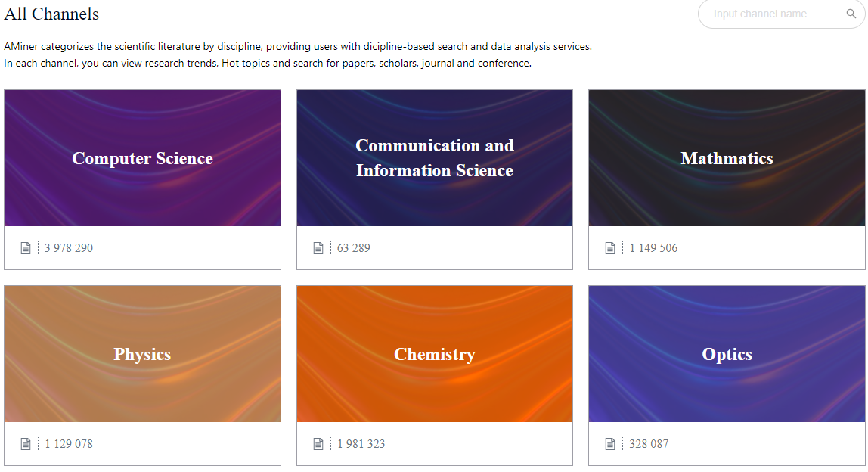
Task: Click the document icon beside 1 129 078
Action: coord(26,444)
